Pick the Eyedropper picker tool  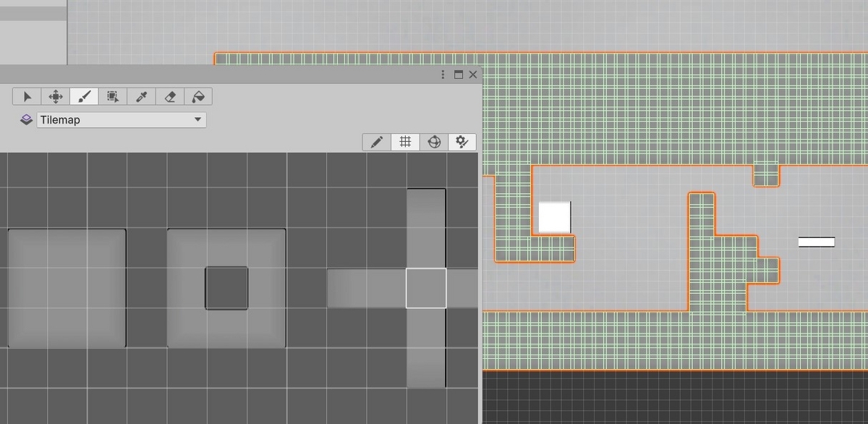141,96
